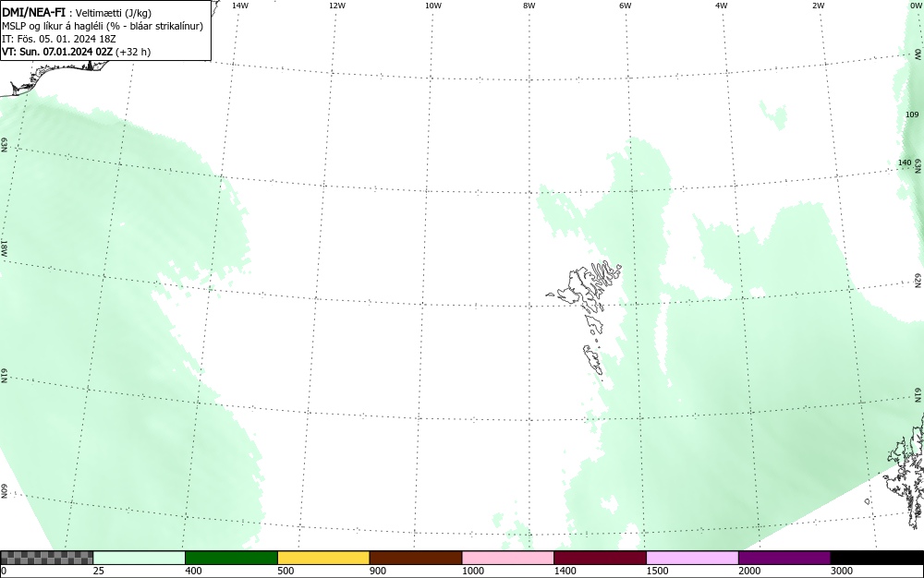This screenshot has width=924, height=578.
Task: Click the pink 1000–1400 legend swatch
Action: [x=508, y=558]
